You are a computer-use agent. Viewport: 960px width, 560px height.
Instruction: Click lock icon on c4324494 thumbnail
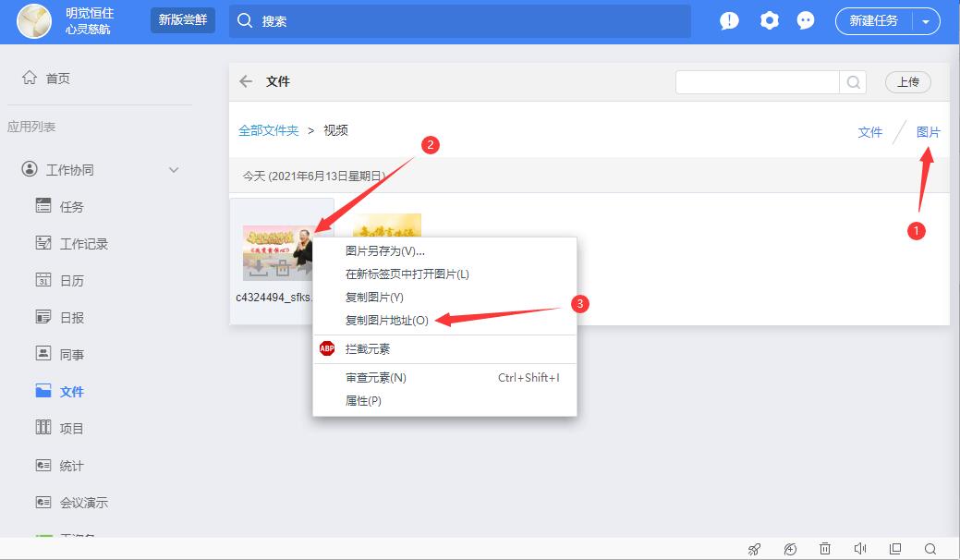click(x=282, y=267)
